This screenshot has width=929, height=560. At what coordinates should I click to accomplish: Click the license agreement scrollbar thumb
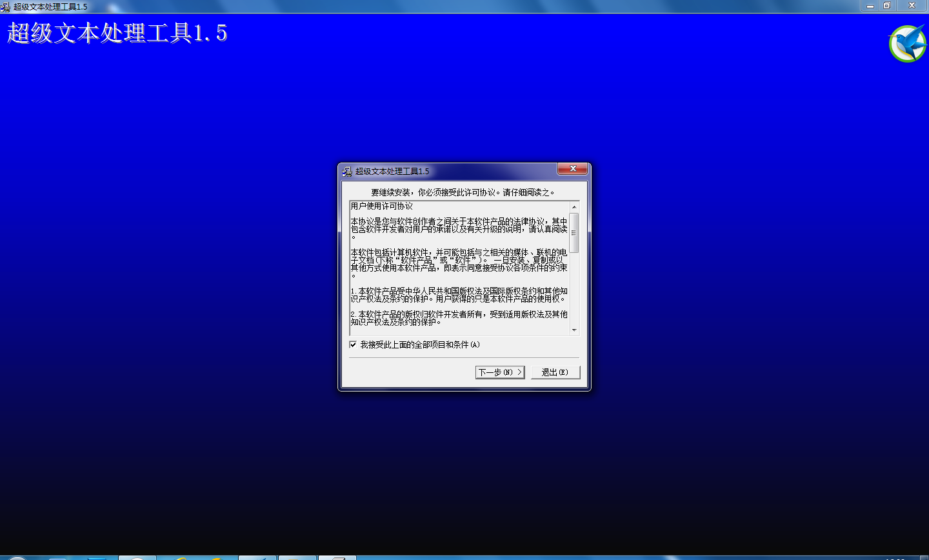[574, 232]
